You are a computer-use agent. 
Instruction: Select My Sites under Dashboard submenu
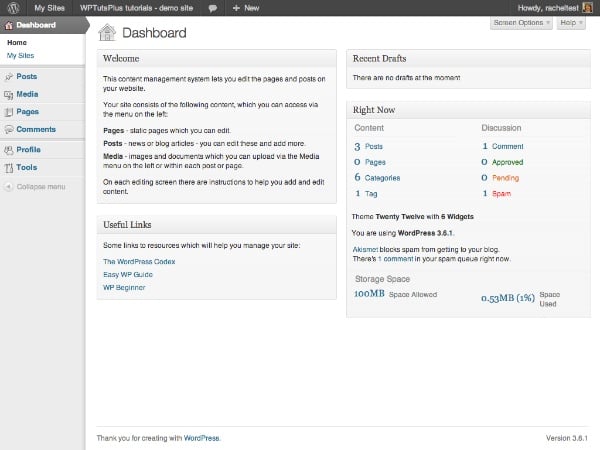[20, 56]
